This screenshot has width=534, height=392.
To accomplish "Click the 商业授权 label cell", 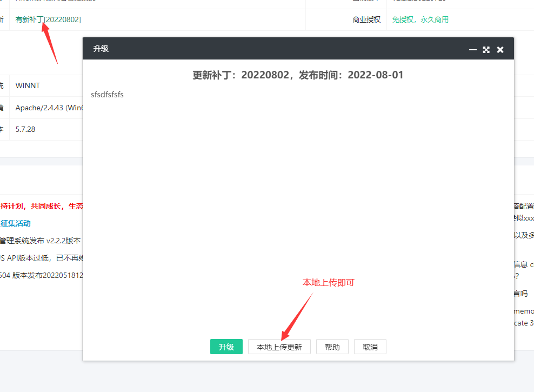I will click(x=366, y=19).
